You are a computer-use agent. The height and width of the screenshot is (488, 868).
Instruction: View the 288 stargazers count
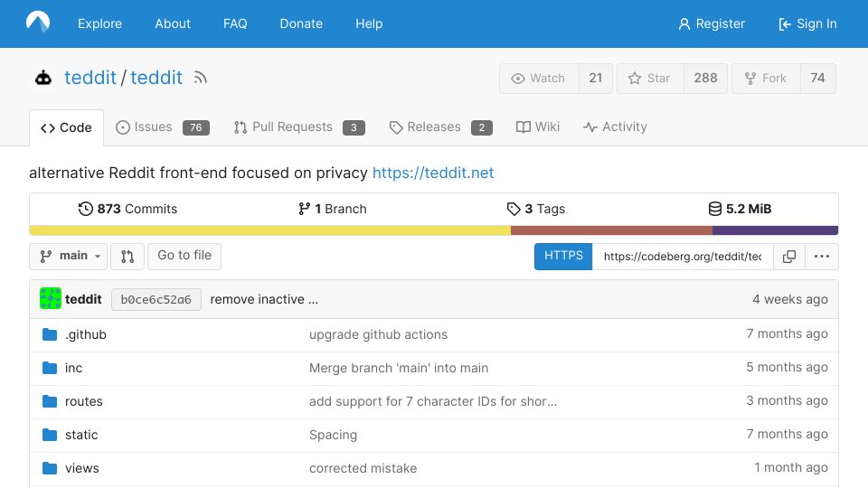(x=706, y=79)
